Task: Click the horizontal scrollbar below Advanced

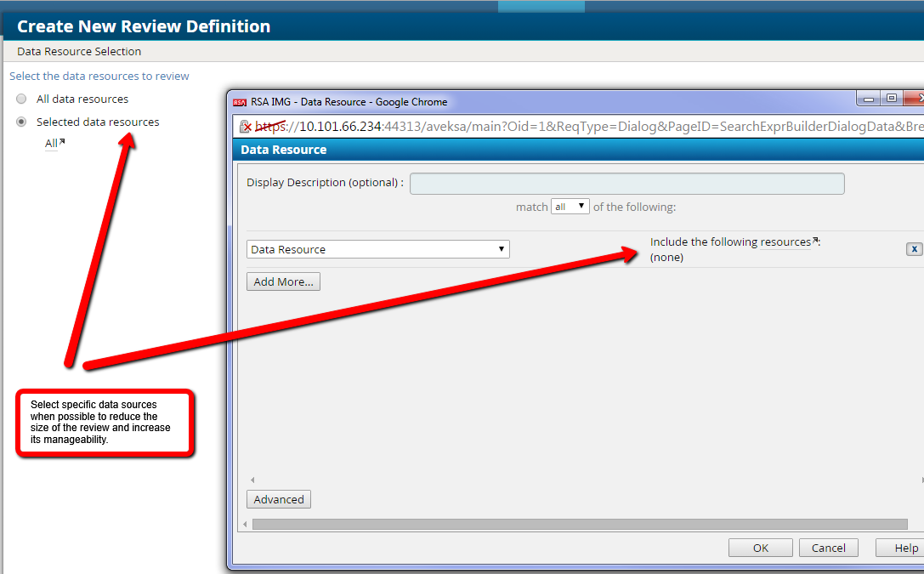Action: (580, 524)
